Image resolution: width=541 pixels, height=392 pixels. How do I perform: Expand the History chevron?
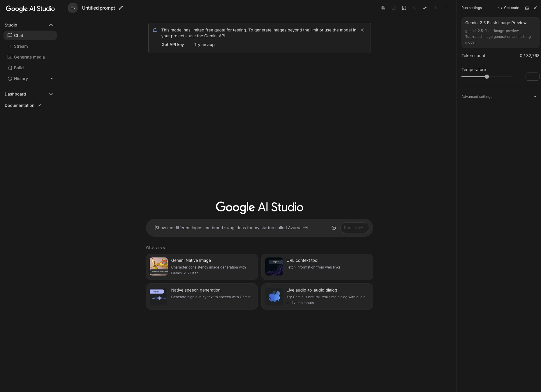[x=52, y=79]
